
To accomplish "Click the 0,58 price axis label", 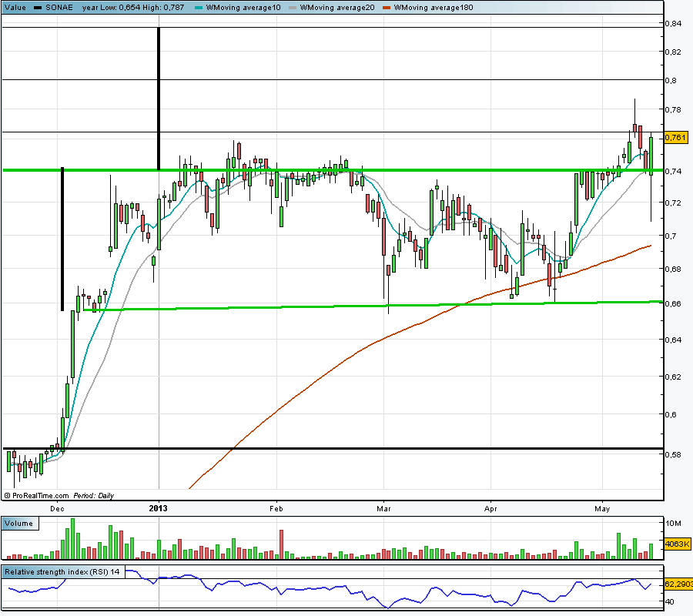I will click(673, 454).
